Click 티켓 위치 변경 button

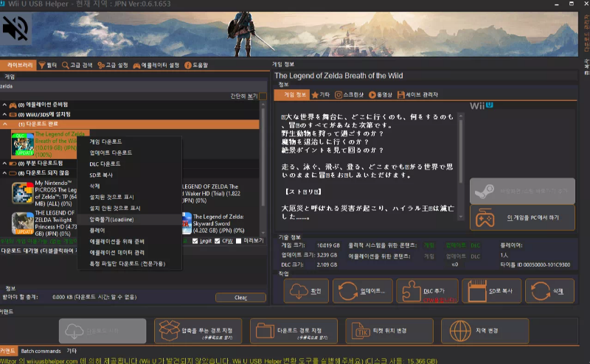point(389,331)
